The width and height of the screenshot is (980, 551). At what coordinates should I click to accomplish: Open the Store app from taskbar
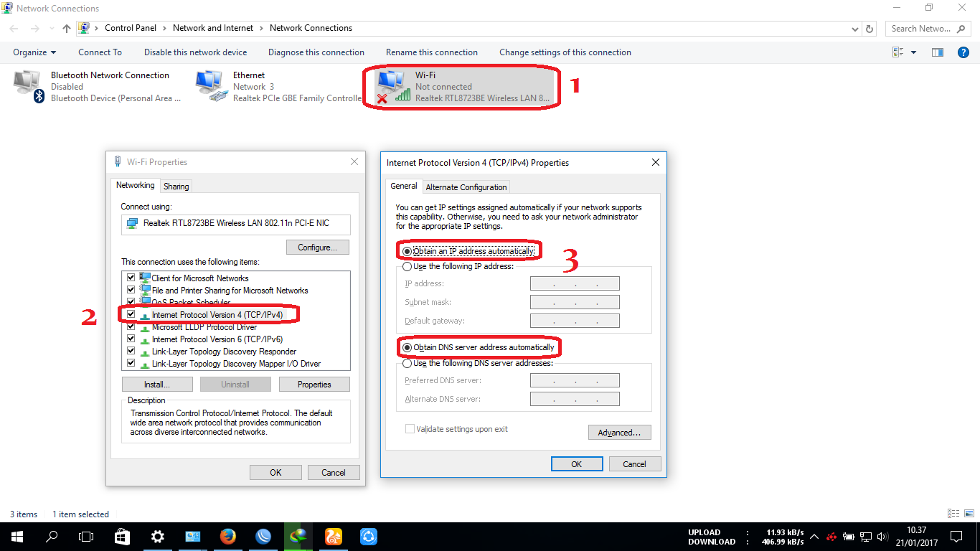tap(122, 536)
